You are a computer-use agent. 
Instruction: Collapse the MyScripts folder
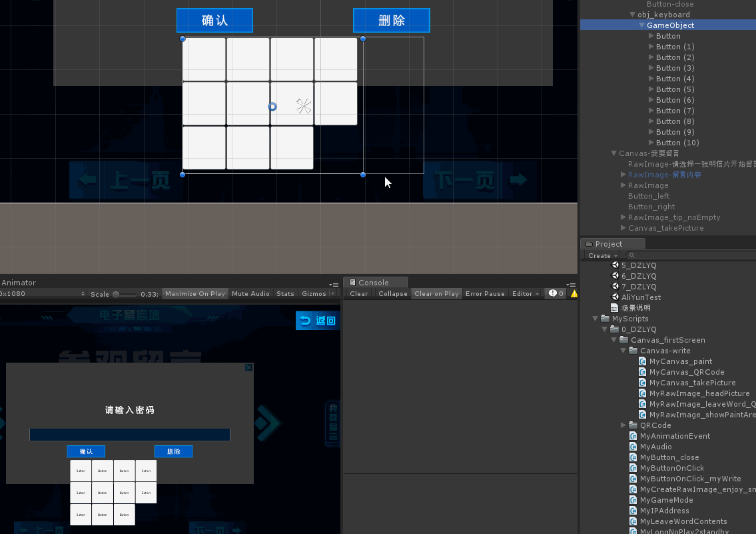coord(595,318)
